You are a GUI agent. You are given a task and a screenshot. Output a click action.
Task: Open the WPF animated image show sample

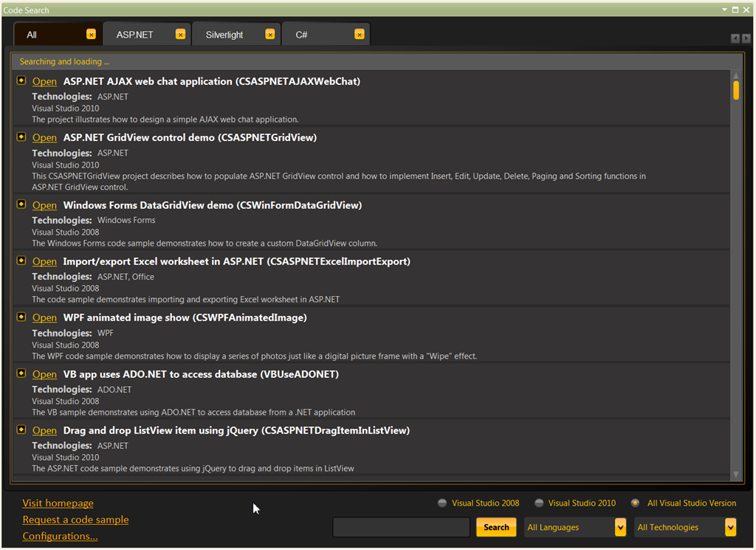pos(44,317)
